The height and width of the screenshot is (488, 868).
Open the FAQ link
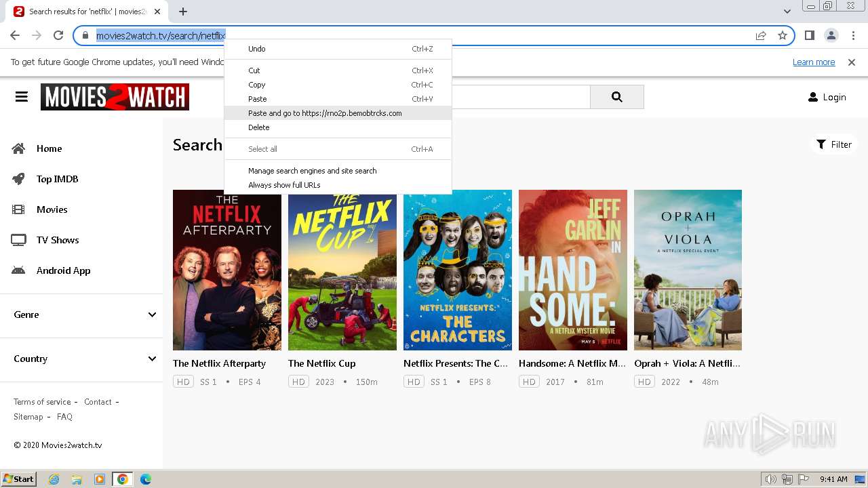(x=64, y=417)
